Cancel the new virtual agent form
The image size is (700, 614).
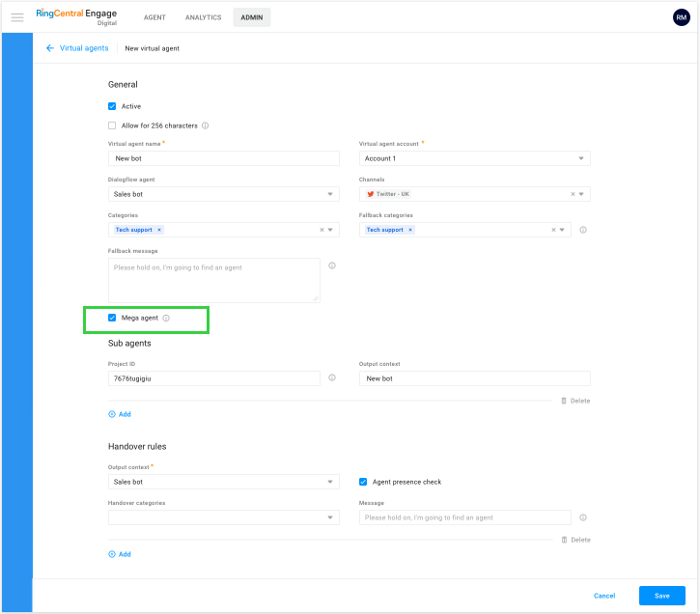coord(604,596)
